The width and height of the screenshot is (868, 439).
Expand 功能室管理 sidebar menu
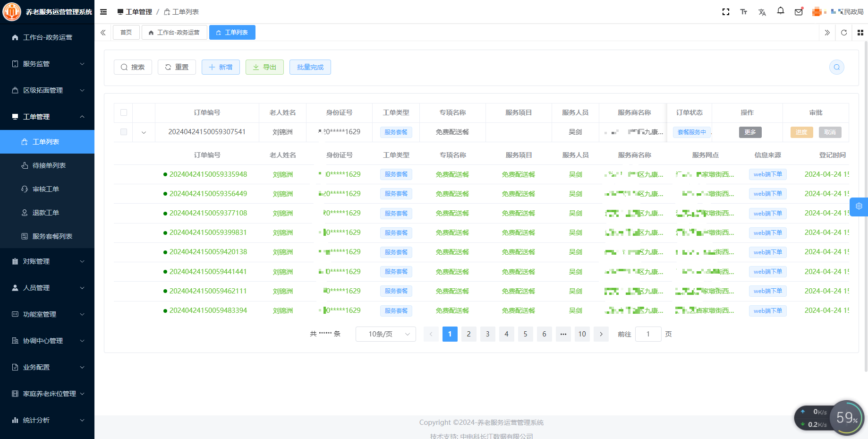47,314
